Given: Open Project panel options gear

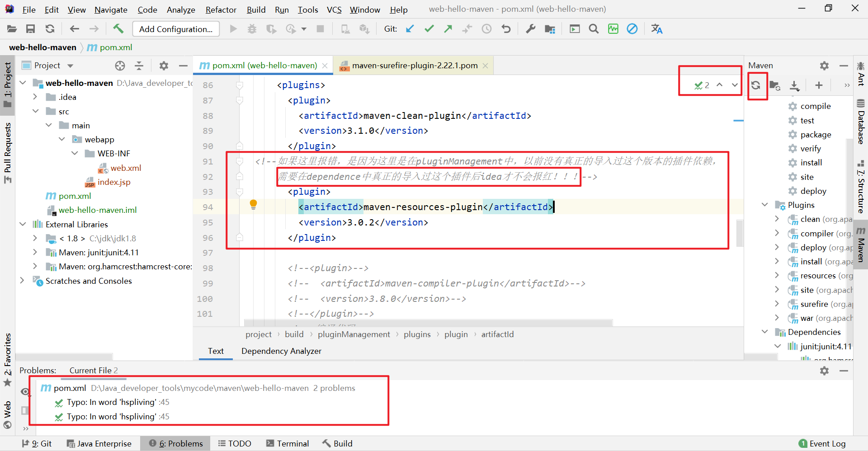Looking at the screenshot, I should click(x=164, y=66).
